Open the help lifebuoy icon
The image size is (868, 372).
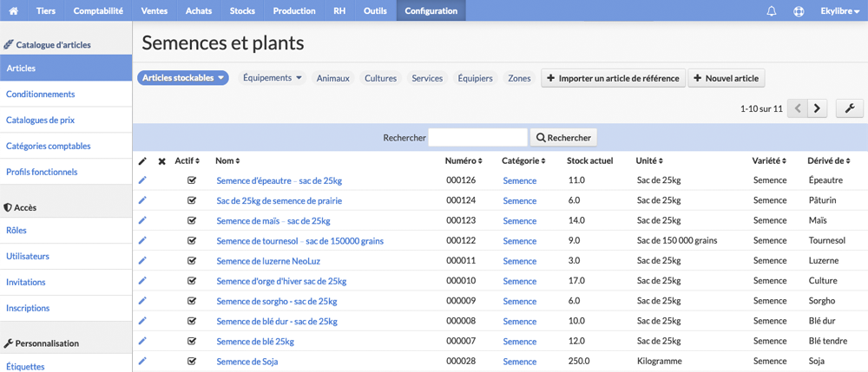click(799, 11)
